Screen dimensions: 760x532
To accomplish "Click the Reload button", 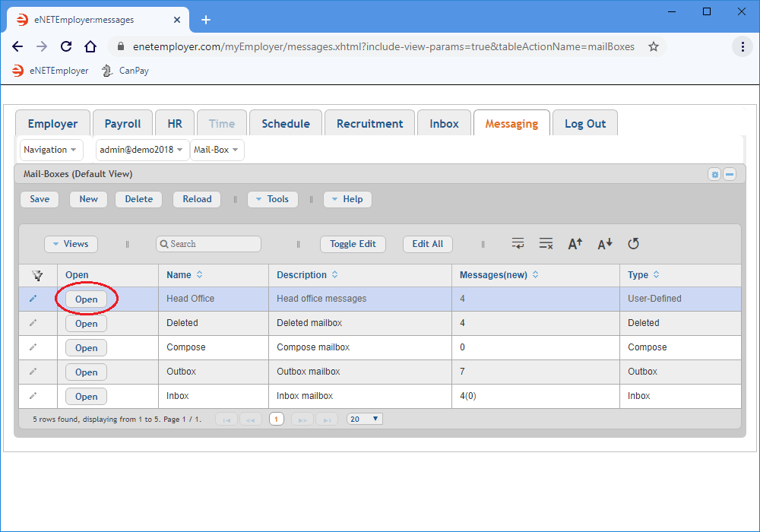I will tap(196, 199).
